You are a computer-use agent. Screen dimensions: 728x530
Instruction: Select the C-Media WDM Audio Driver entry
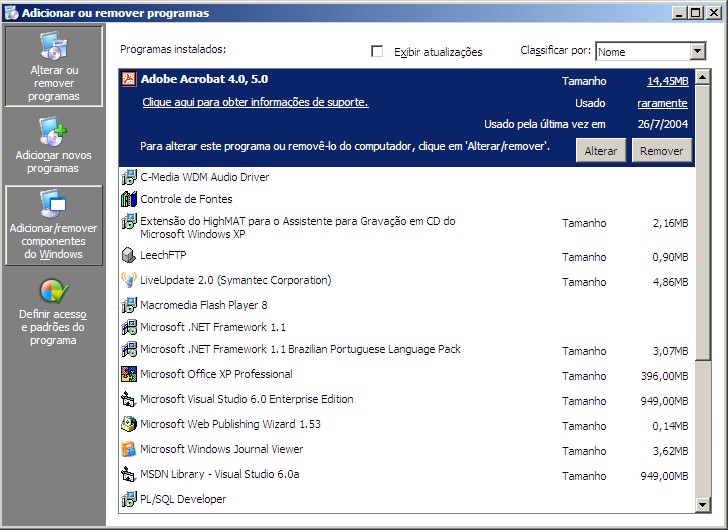(x=407, y=177)
